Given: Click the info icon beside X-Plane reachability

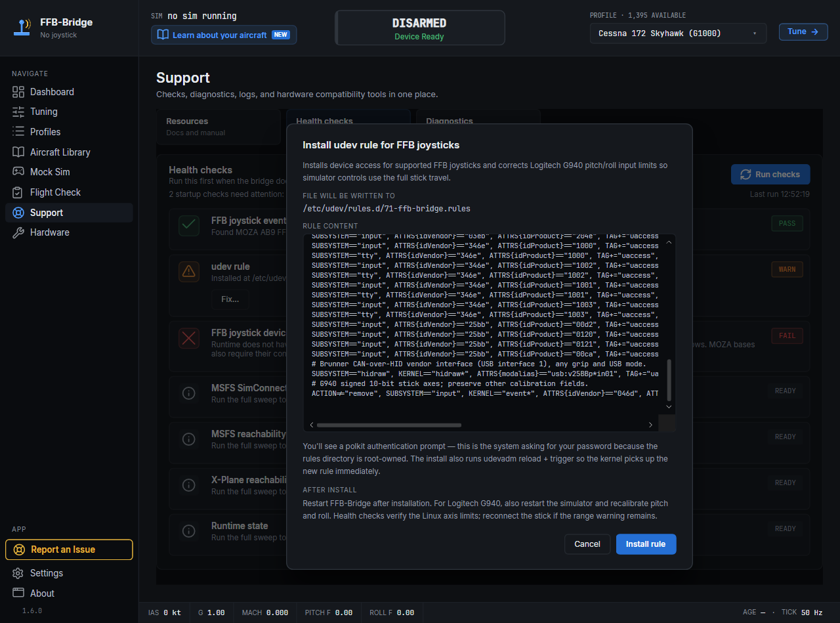Looking at the screenshot, I should pyautogui.click(x=189, y=485).
